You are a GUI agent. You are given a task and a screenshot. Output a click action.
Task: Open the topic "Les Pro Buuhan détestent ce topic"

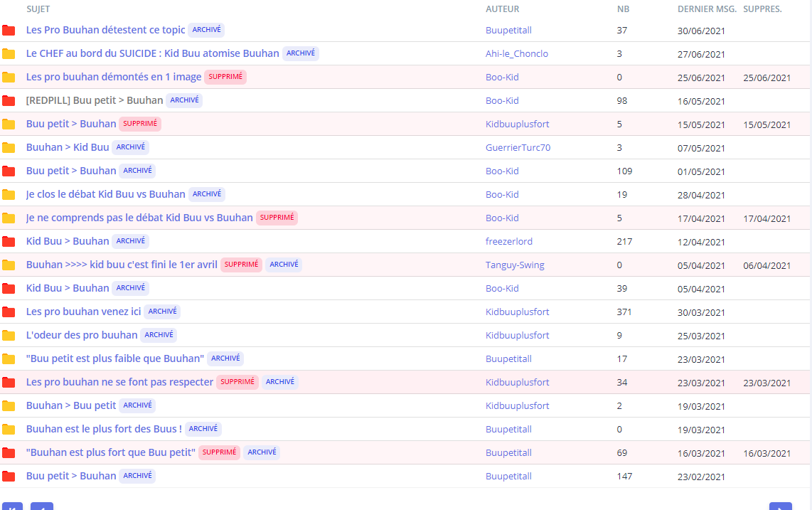(106, 30)
